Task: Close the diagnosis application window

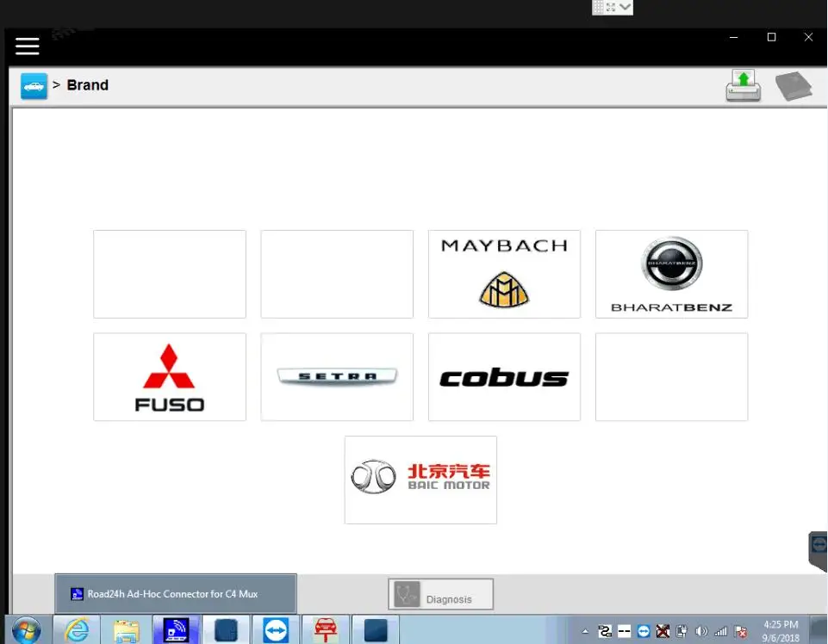Action: (x=808, y=37)
